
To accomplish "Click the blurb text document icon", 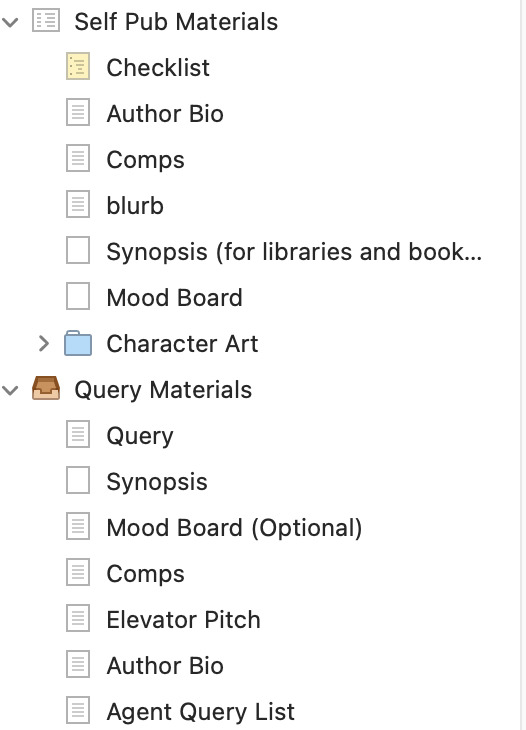I will (78, 205).
